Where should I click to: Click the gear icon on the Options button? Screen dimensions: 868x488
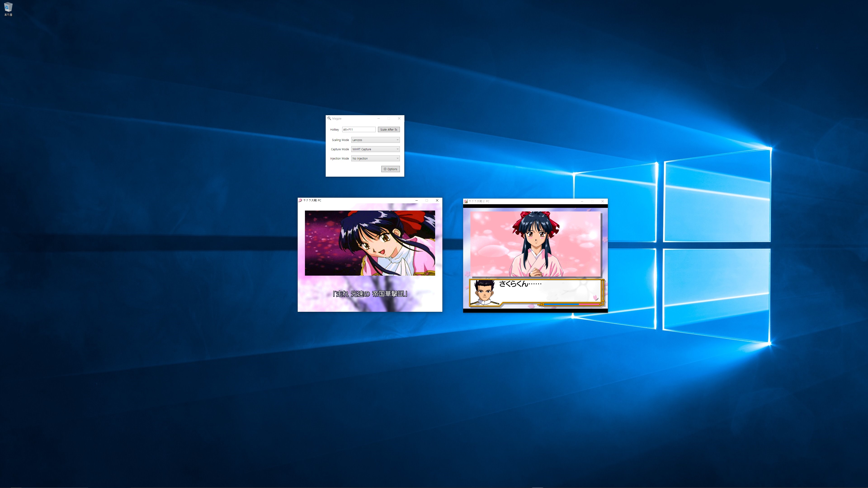coord(385,169)
